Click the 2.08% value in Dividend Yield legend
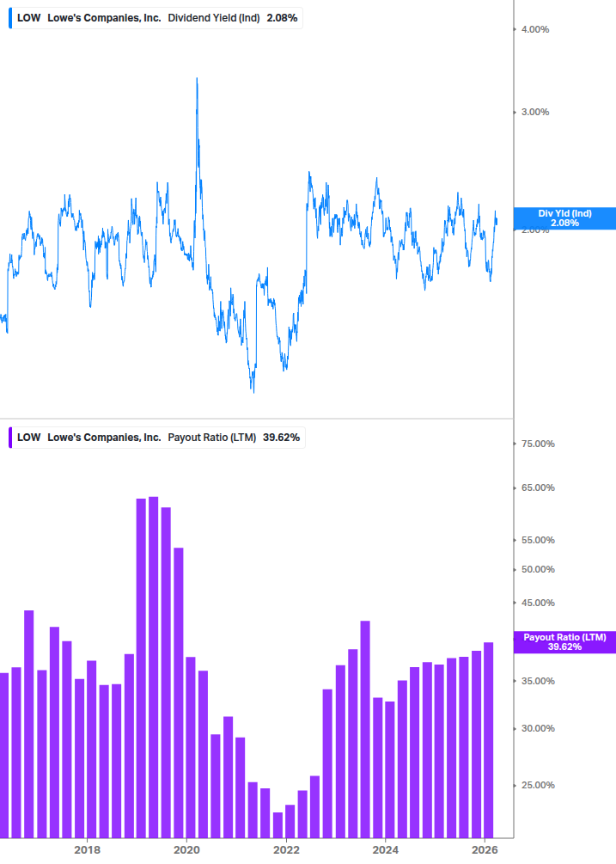 pos(282,18)
